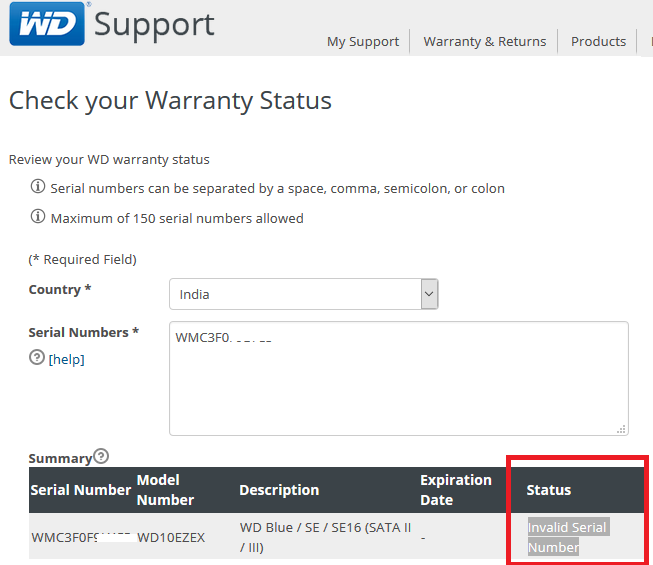This screenshot has height=565, width=653.
Task: Select the WD Blue / SE / SE16 description cell
Action: coord(325,537)
